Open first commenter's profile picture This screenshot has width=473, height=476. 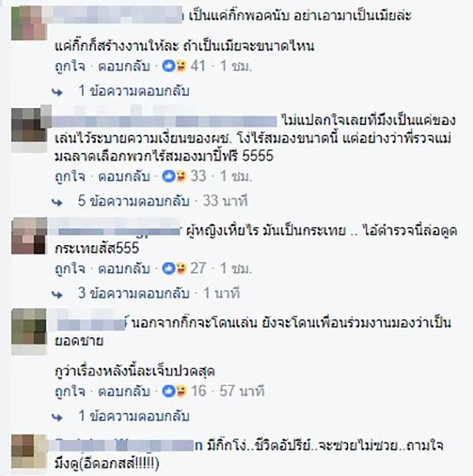coord(29,23)
